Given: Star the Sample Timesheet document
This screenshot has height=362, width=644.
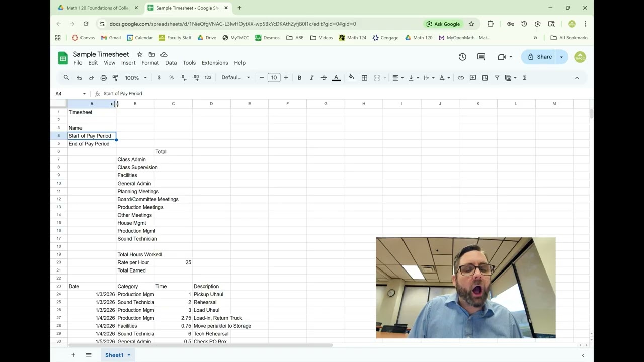Looking at the screenshot, I should click(140, 54).
